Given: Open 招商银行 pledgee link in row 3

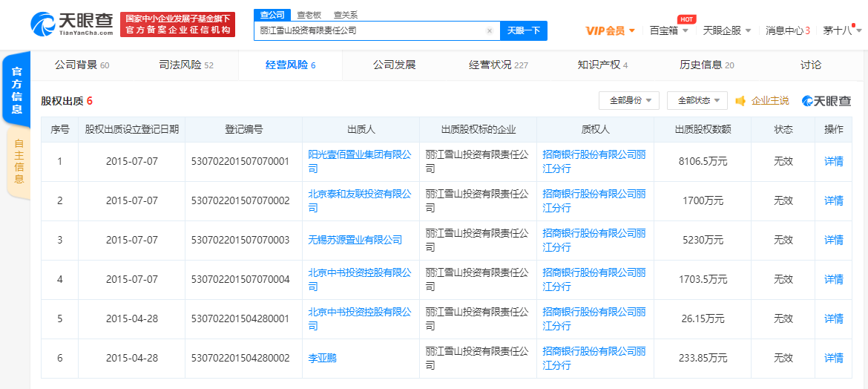Looking at the screenshot, I should [594, 240].
